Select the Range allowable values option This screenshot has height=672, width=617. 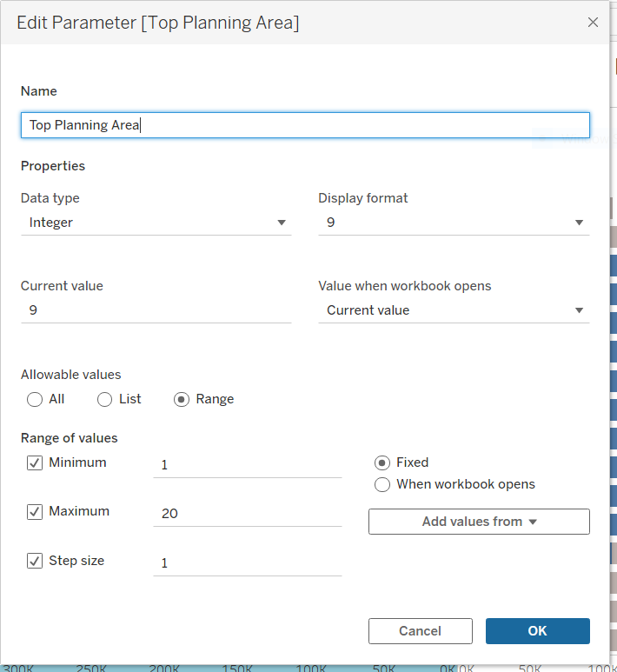pyautogui.click(x=182, y=400)
